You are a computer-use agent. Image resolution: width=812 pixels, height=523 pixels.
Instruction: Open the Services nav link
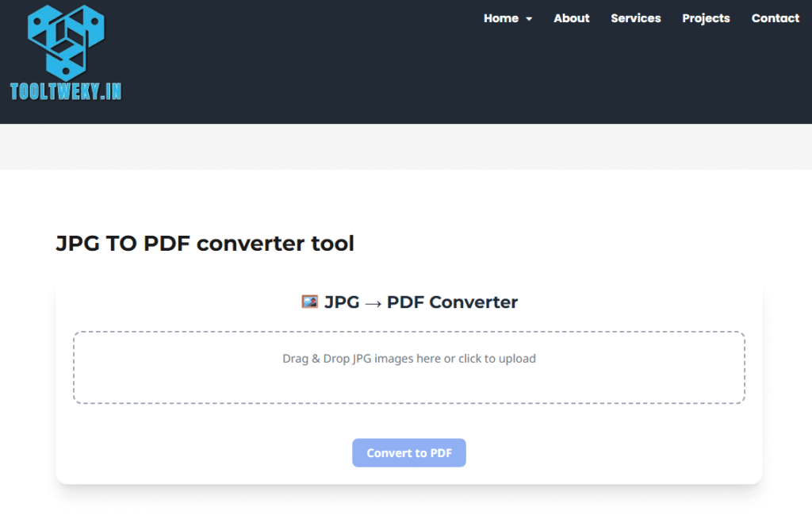click(x=635, y=18)
